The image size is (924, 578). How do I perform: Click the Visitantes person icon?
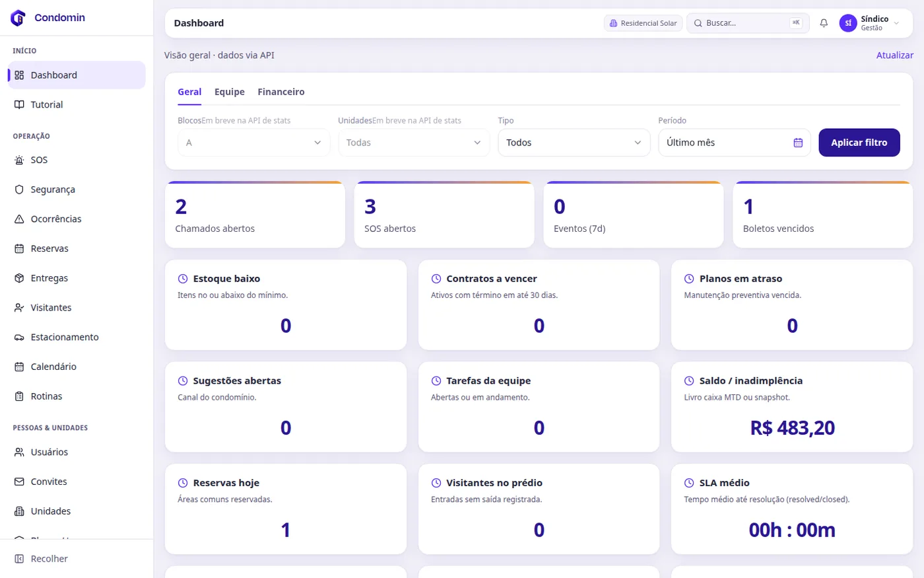pyautogui.click(x=19, y=308)
